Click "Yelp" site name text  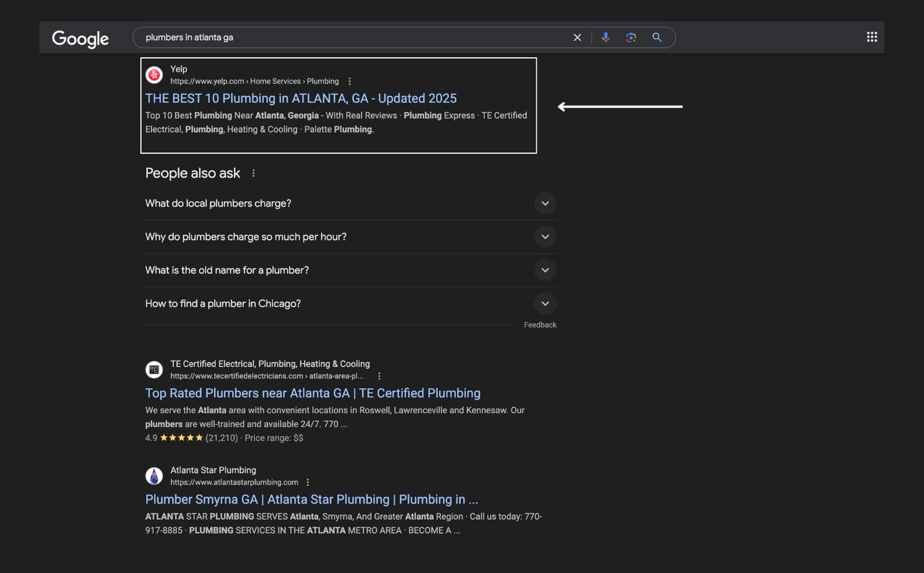click(179, 69)
